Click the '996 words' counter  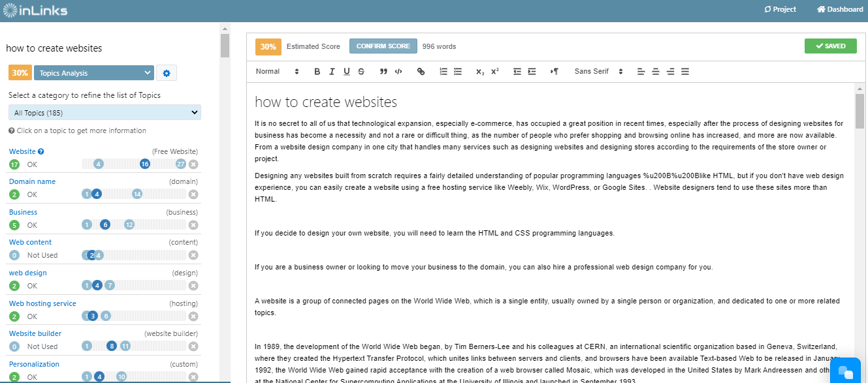pos(439,46)
